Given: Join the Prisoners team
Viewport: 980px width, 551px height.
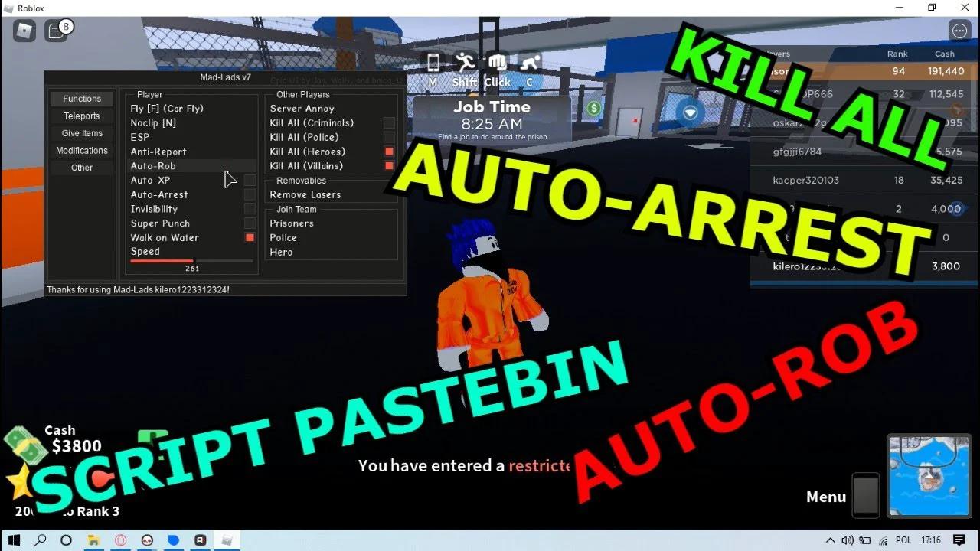Looking at the screenshot, I should click(291, 223).
